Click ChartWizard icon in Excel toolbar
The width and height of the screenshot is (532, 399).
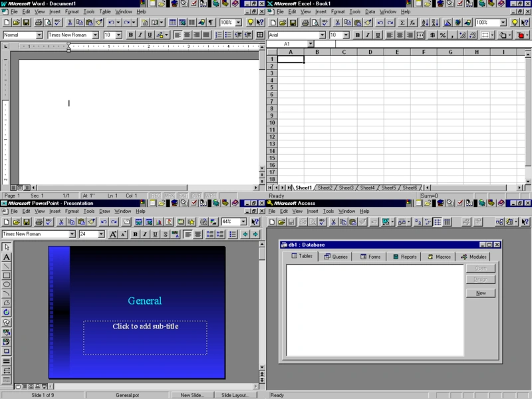tap(448, 23)
